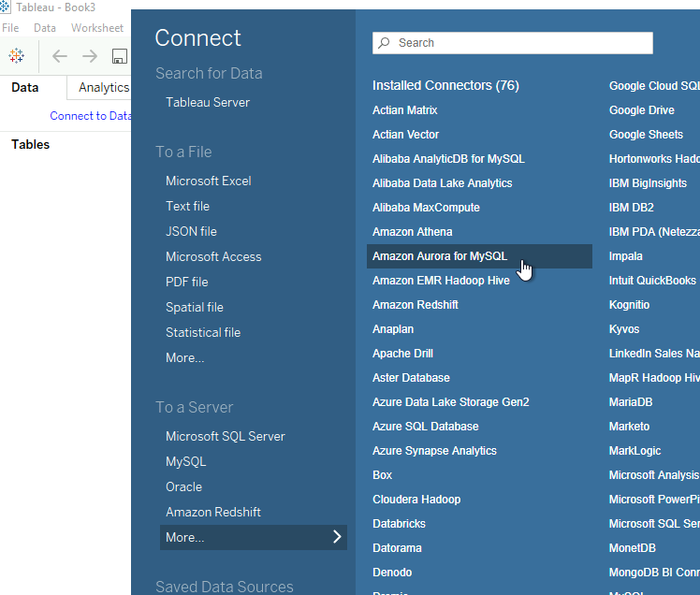
Task: Connect to a Microsoft Excel file
Action: (209, 181)
